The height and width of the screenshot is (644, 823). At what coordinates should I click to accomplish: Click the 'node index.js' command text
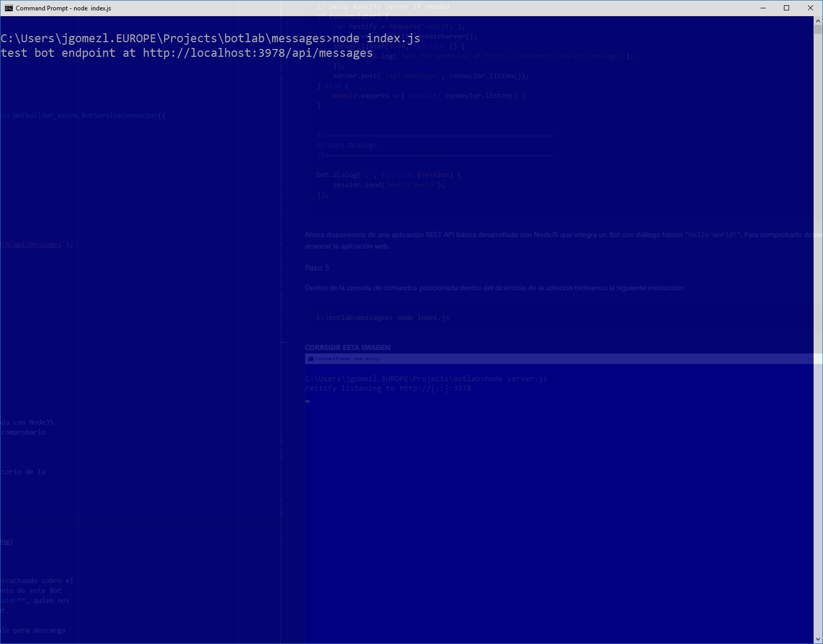pyautogui.click(x=376, y=39)
